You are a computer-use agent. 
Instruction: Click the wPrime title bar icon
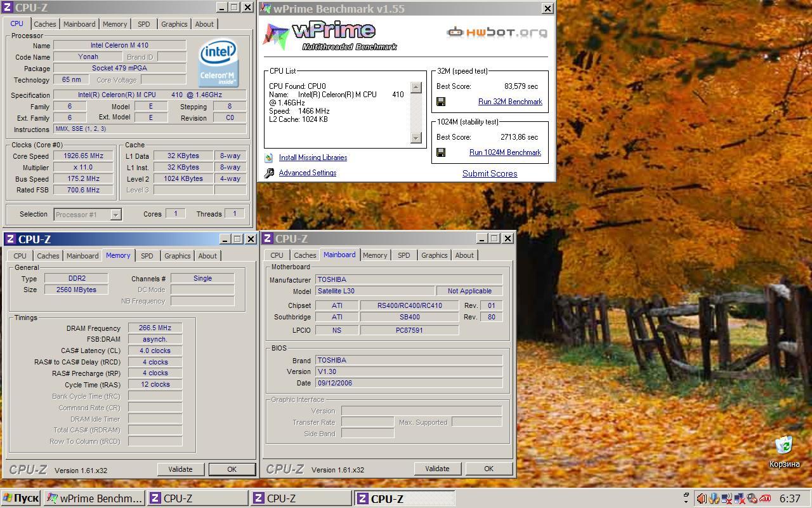coord(265,9)
